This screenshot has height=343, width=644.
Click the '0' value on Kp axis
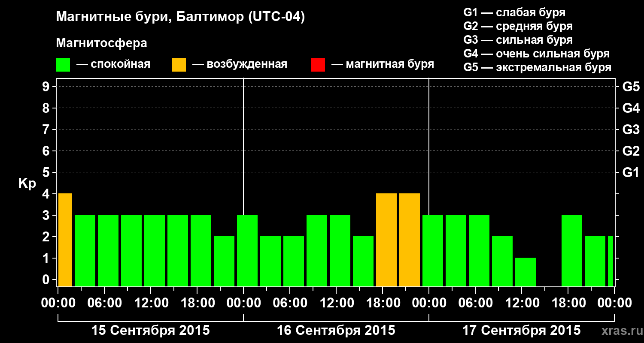click(47, 280)
